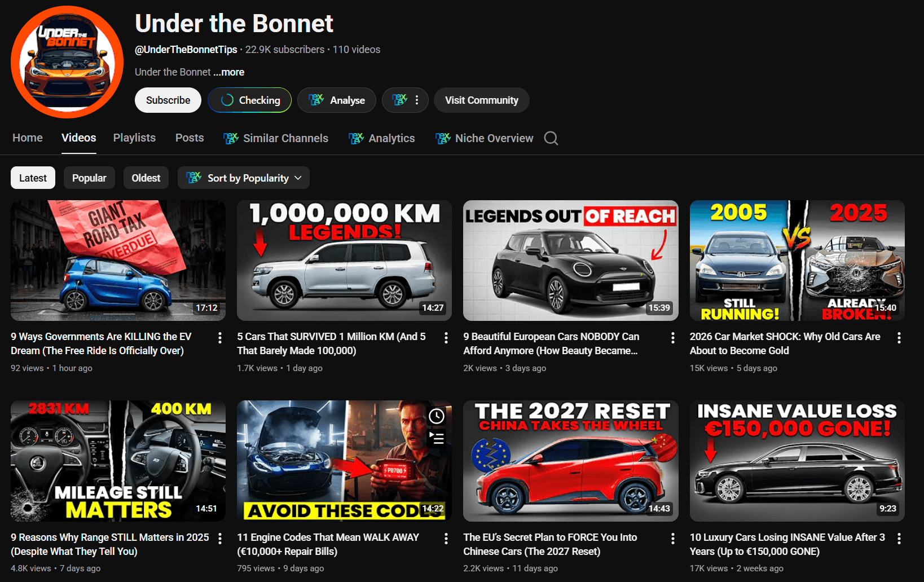The image size is (924, 582).
Task: Click the Visit Community button
Action: tap(481, 100)
